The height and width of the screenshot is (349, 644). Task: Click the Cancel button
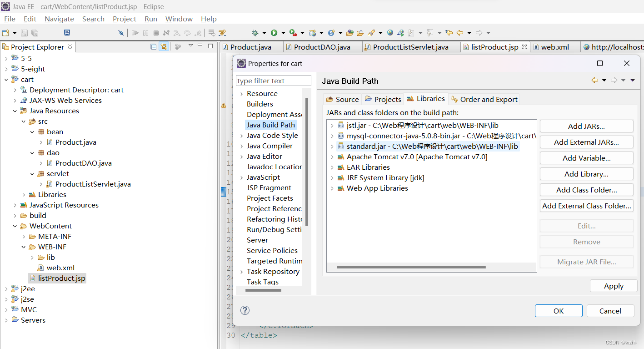coord(610,311)
